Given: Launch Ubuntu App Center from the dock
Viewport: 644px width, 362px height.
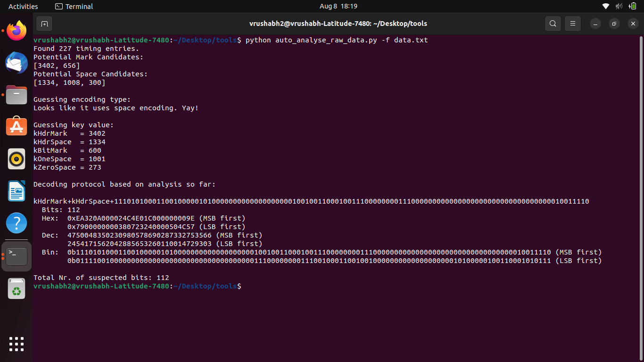Looking at the screenshot, I should click(x=17, y=126).
